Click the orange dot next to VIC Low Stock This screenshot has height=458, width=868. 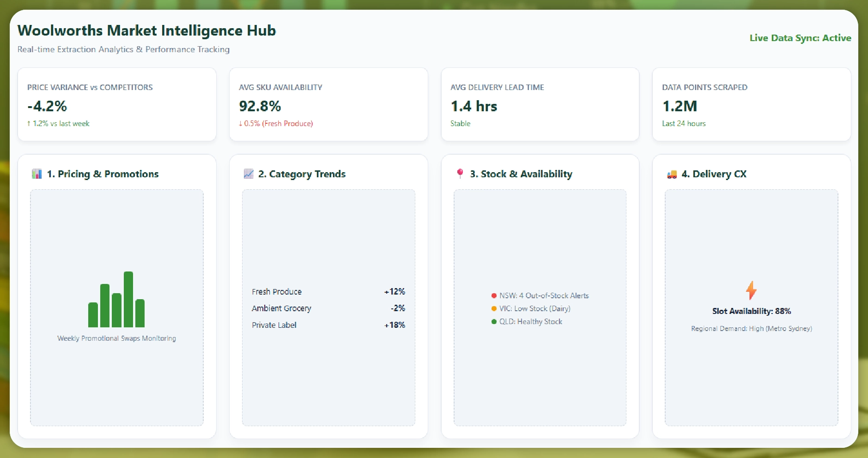tap(494, 309)
